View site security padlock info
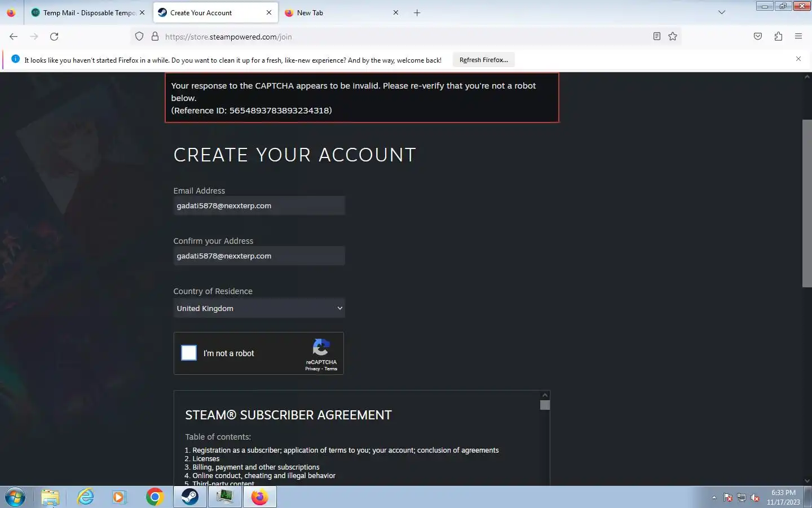Image resolution: width=812 pixels, height=508 pixels. [155, 37]
